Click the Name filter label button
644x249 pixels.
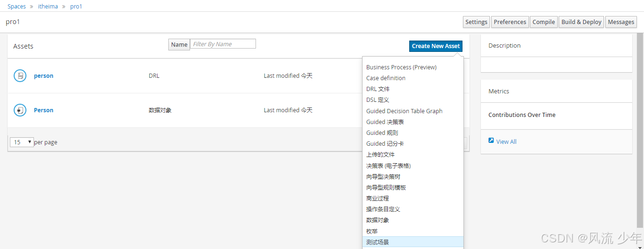(179, 44)
